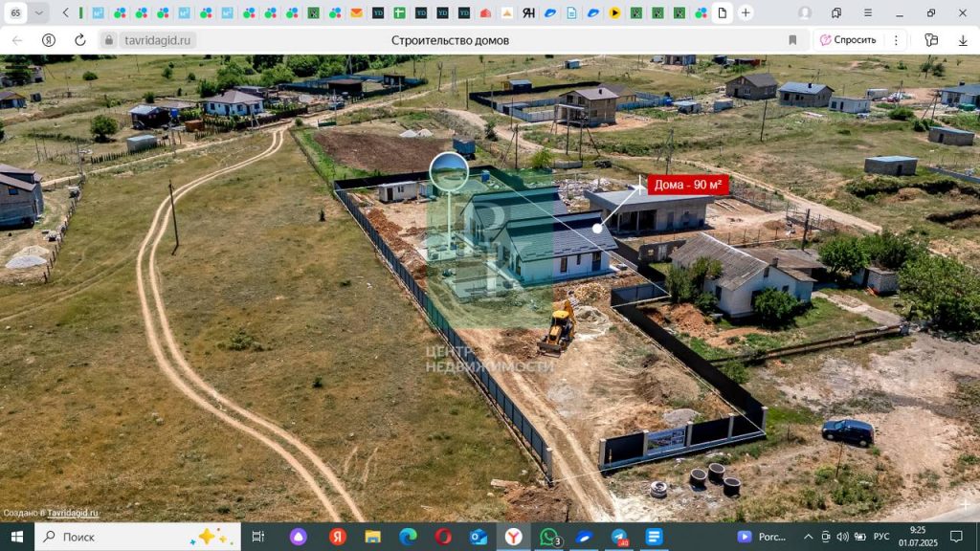Click the scroll-tabs-left arrow
The width and height of the screenshot is (980, 551).
pyautogui.click(x=66, y=12)
